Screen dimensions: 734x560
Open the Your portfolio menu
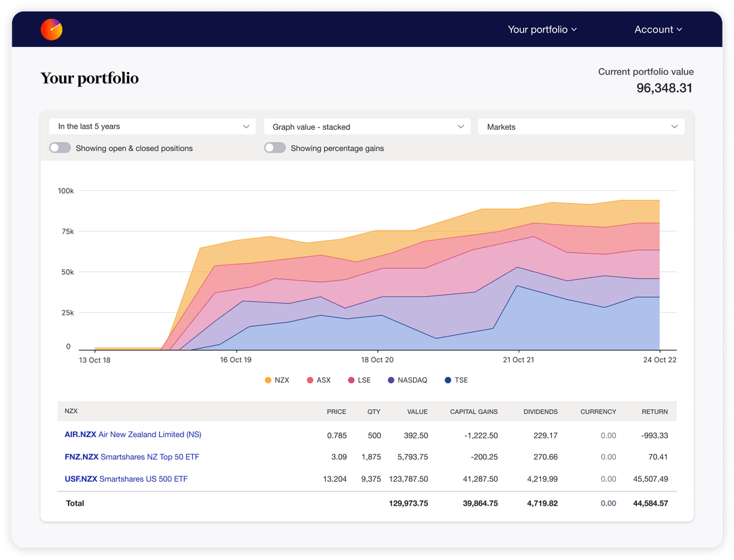542,29
